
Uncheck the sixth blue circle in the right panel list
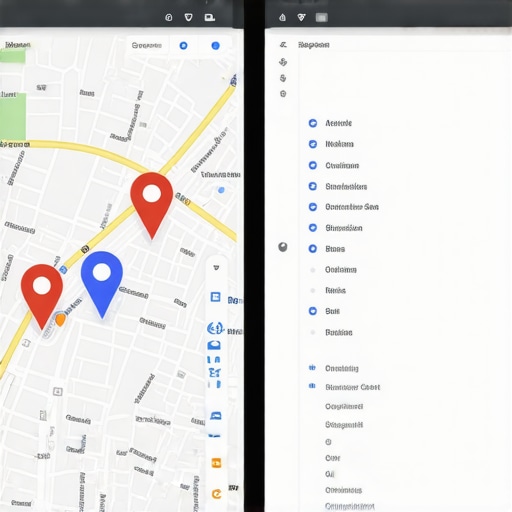(x=313, y=228)
